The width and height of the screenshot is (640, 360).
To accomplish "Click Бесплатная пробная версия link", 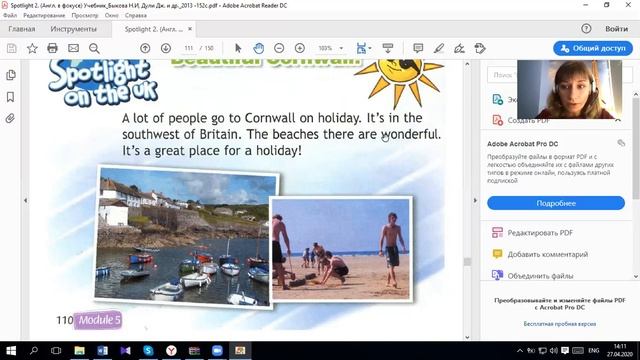I will (560, 324).
